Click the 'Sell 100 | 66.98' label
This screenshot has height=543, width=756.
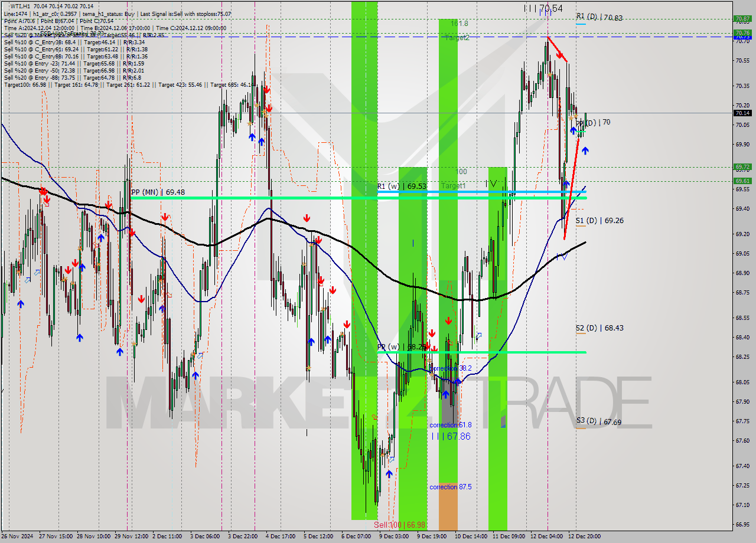pos(400,525)
